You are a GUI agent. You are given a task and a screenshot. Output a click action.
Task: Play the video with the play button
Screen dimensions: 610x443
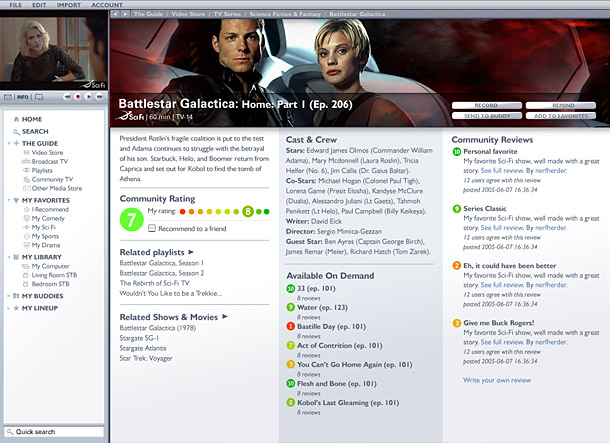89,96
